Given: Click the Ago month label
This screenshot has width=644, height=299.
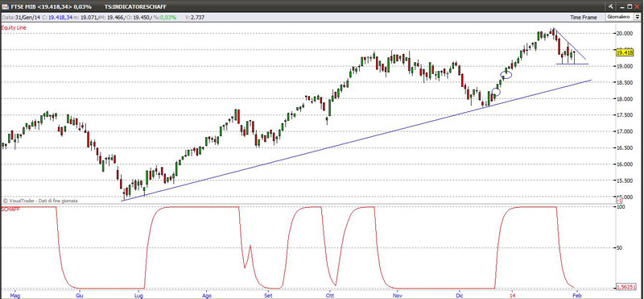Looking at the screenshot, I should pos(207,295).
